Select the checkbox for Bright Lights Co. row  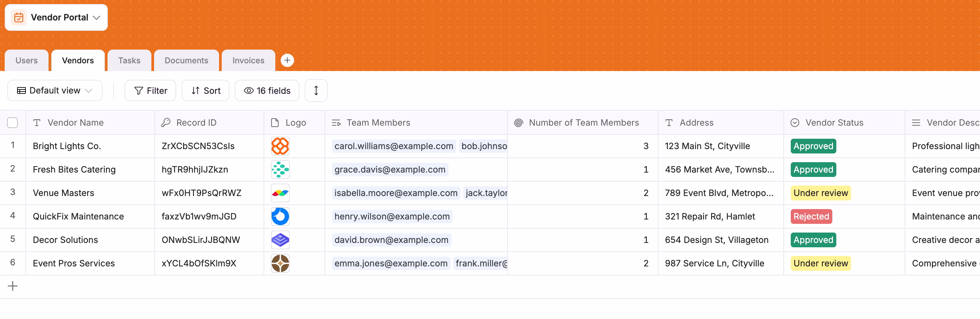tap(12, 146)
